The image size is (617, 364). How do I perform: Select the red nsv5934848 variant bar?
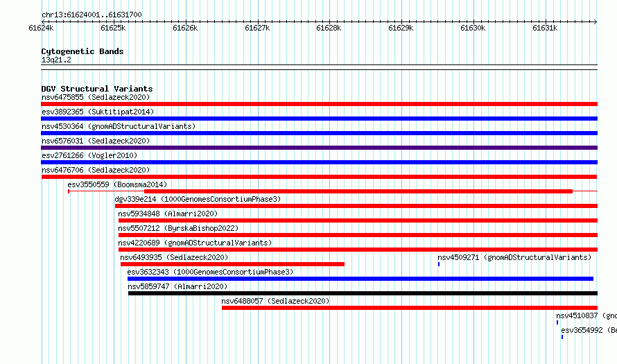pyautogui.click(x=358, y=220)
